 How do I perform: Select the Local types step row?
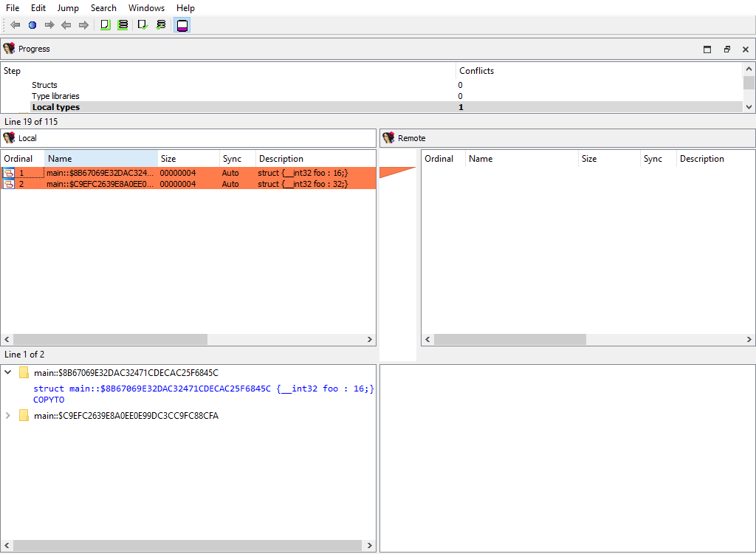point(56,107)
